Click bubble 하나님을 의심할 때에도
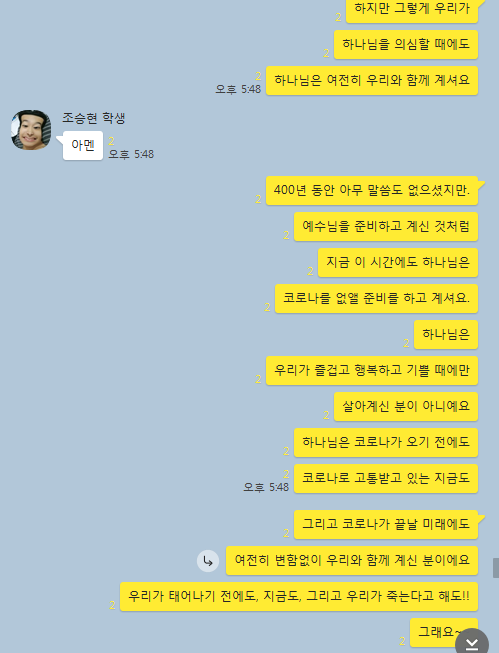 pos(406,45)
